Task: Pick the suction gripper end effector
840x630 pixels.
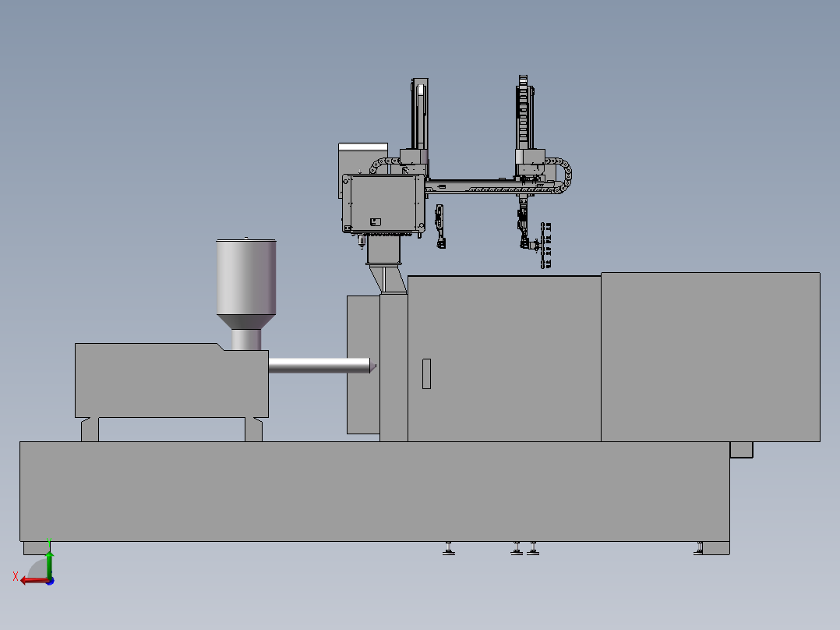Action: coord(546,246)
